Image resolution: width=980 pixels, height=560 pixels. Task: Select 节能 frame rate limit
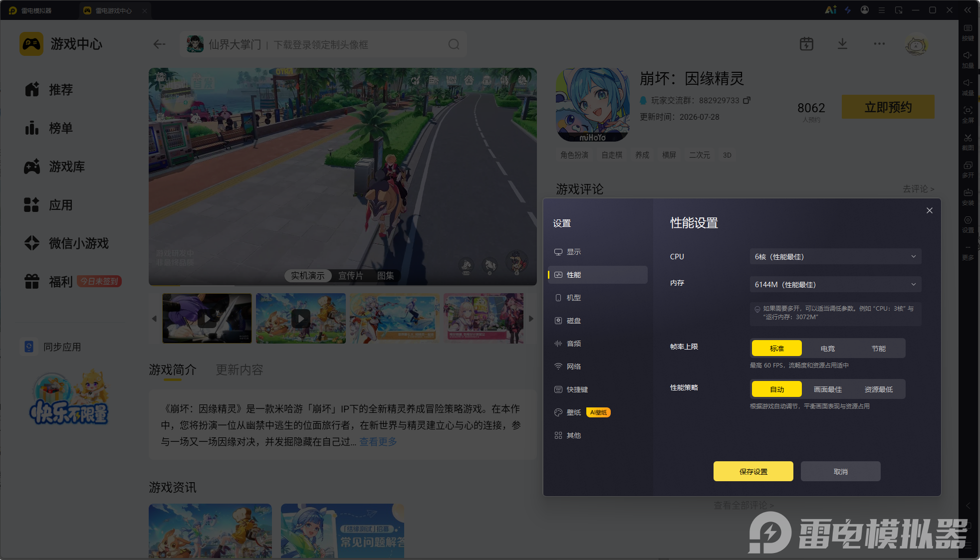pyautogui.click(x=879, y=348)
